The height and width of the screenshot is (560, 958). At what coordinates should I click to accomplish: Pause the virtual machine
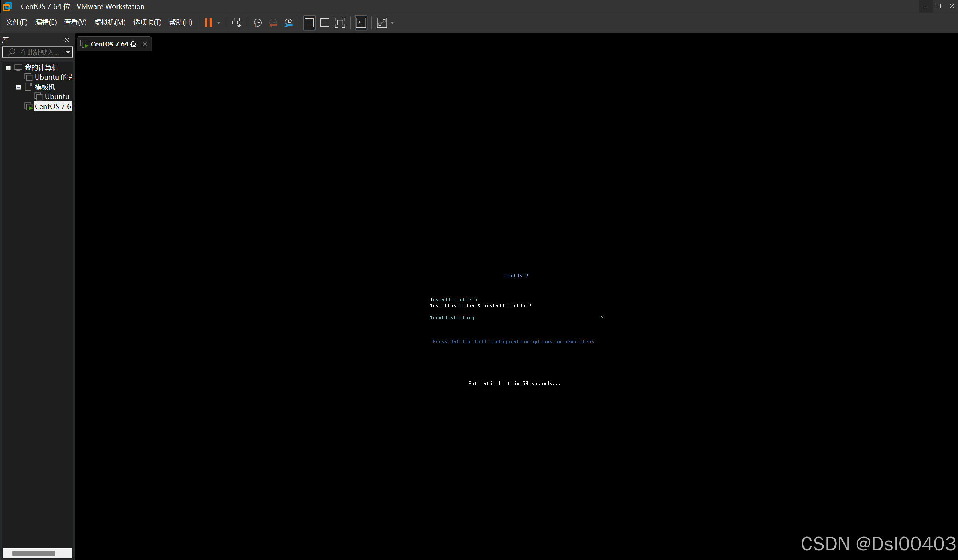point(208,23)
